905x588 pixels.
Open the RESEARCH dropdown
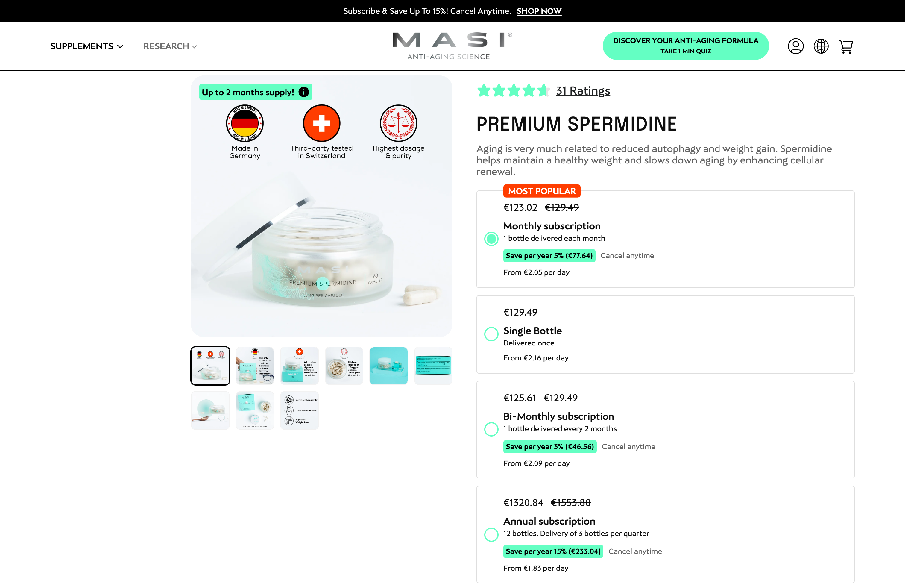[170, 46]
